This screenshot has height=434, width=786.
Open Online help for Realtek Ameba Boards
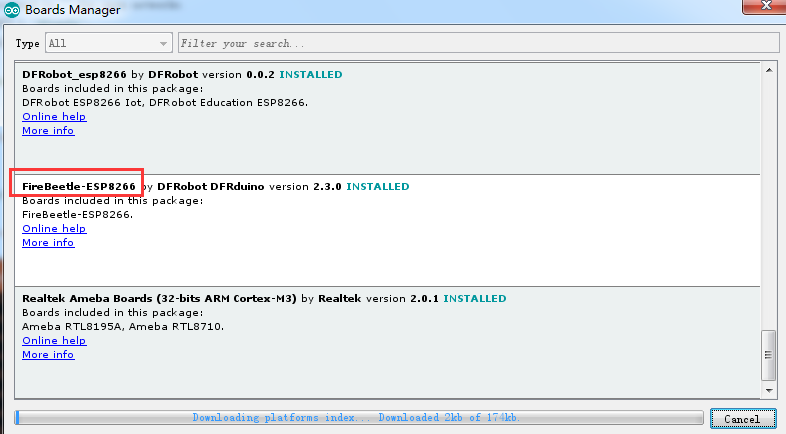(x=54, y=341)
